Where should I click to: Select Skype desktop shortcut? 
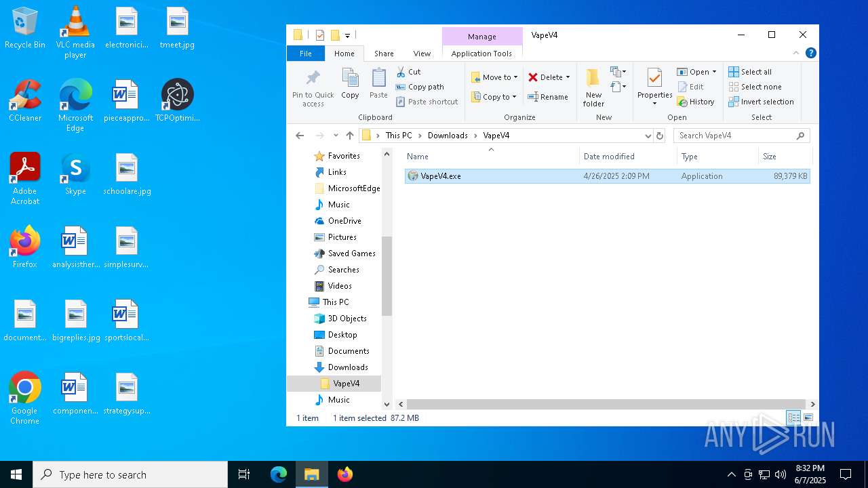[x=75, y=174]
